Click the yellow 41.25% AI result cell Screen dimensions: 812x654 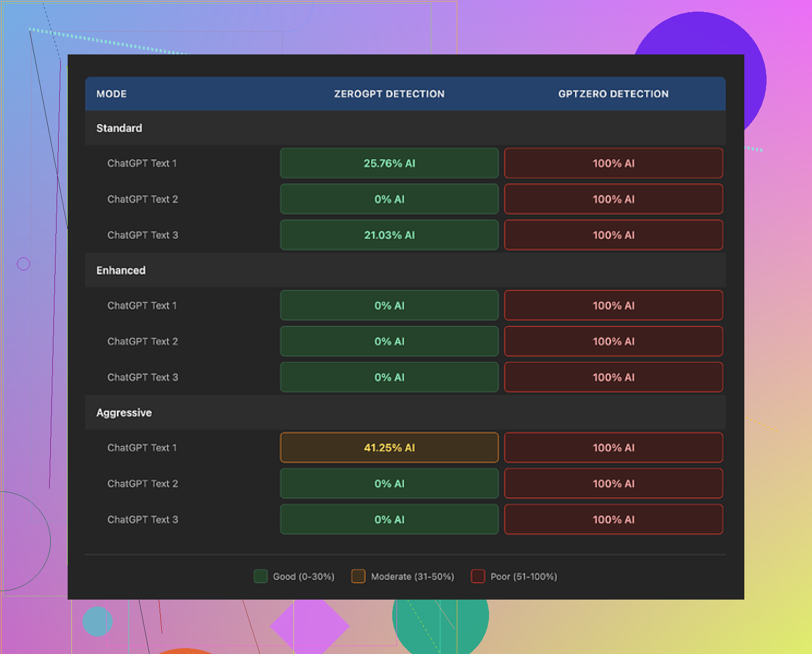click(x=389, y=447)
